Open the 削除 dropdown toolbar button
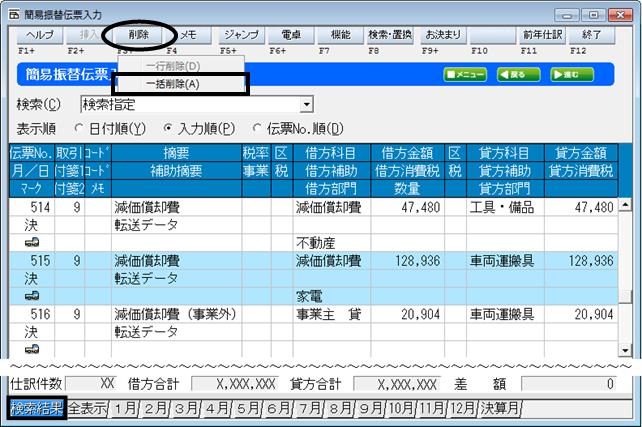 pos(138,35)
